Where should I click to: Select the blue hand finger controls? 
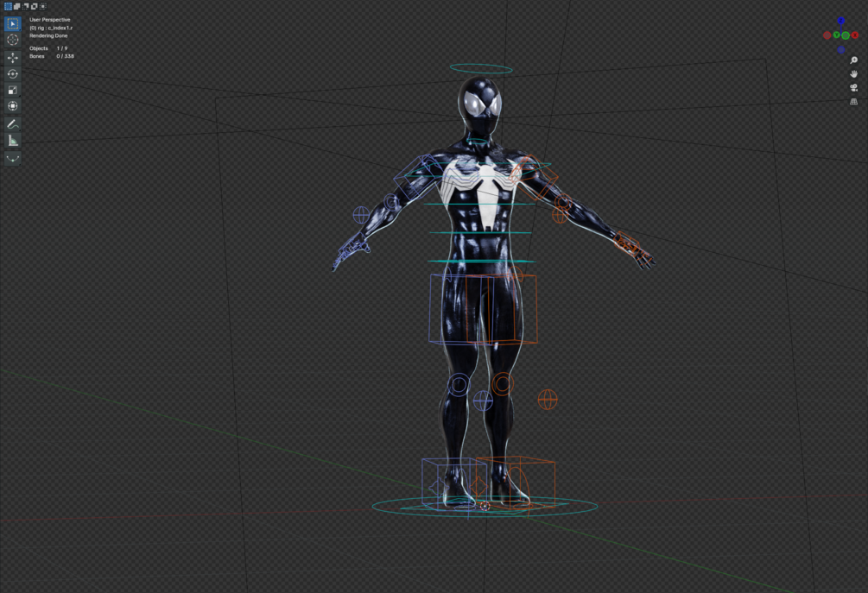[351, 252]
